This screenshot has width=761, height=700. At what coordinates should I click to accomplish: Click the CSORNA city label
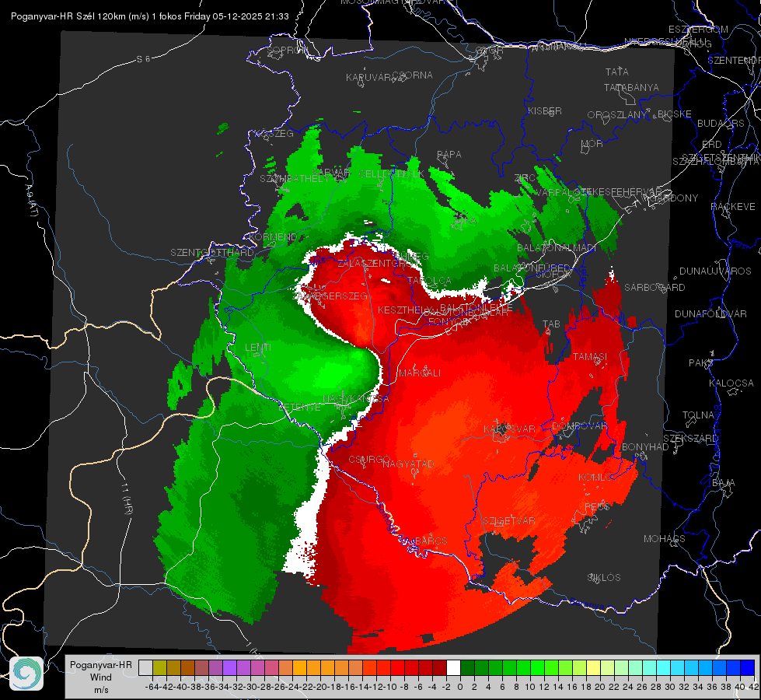412,75
